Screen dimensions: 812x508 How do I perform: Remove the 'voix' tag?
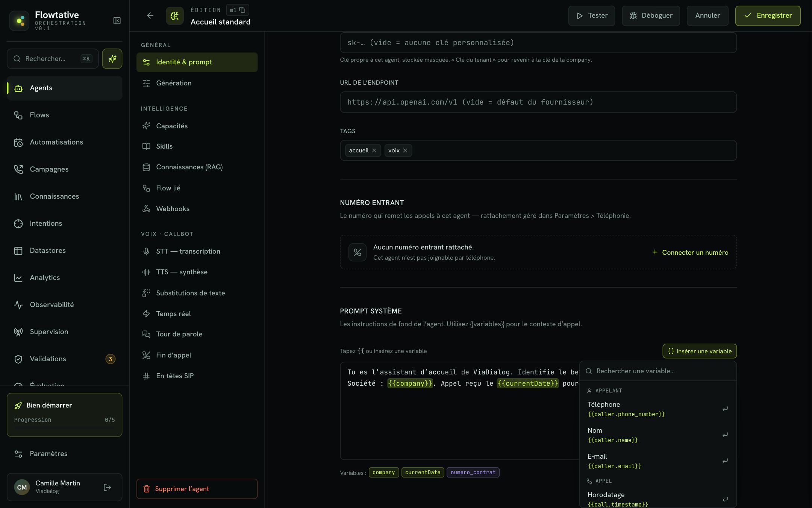[405, 151]
